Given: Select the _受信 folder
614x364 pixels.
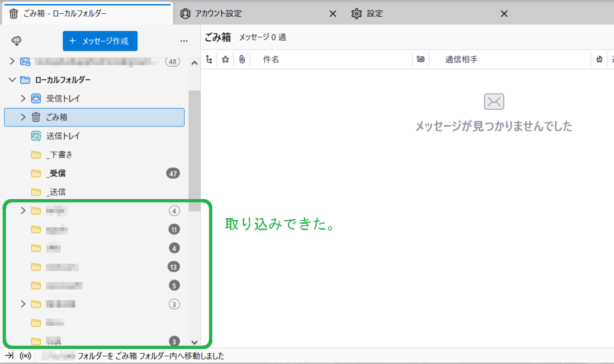Looking at the screenshot, I should point(58,173).
